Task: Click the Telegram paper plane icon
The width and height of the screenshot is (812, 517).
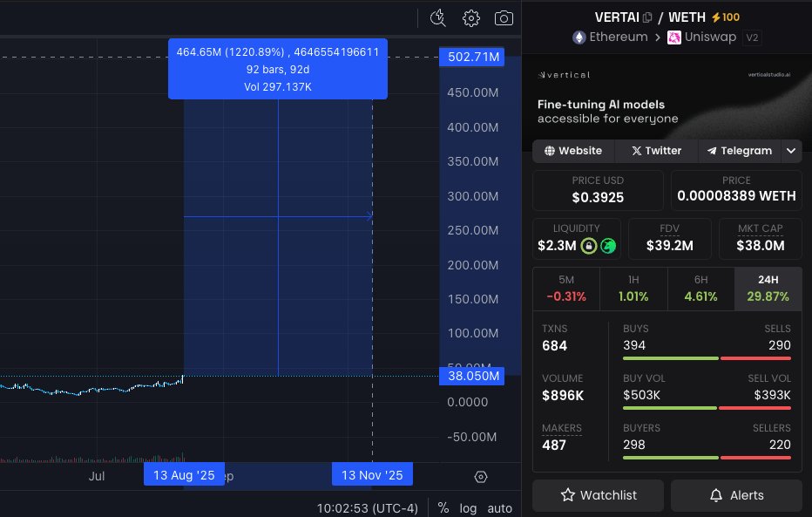Action: coord(712,151)
